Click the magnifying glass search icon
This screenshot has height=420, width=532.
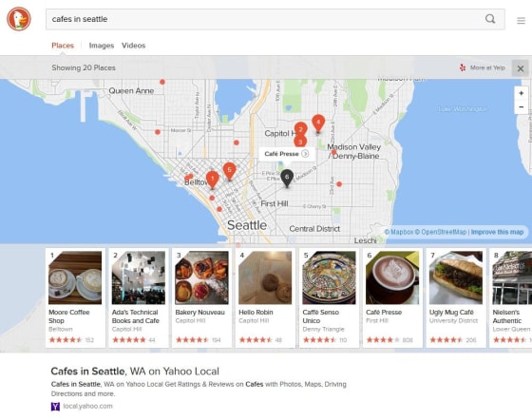tap(490, 19)
